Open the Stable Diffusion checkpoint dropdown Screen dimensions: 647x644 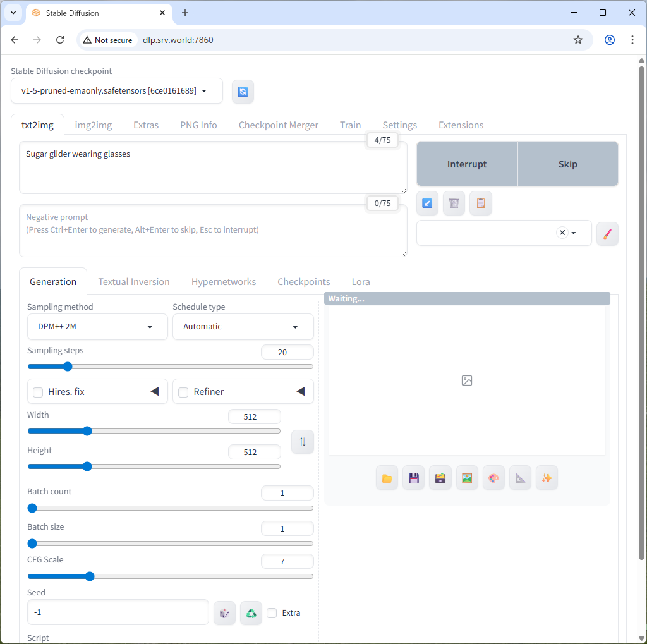point(116,91)
